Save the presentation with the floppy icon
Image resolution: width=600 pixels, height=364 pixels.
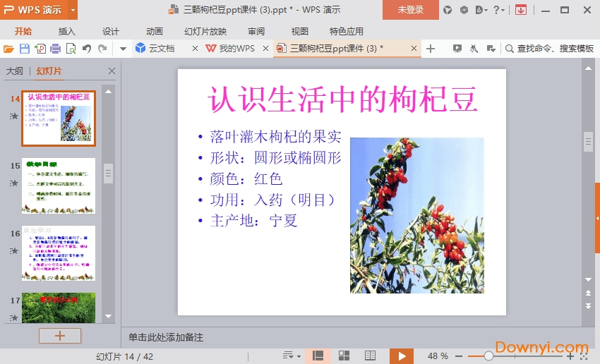[25, 49]
